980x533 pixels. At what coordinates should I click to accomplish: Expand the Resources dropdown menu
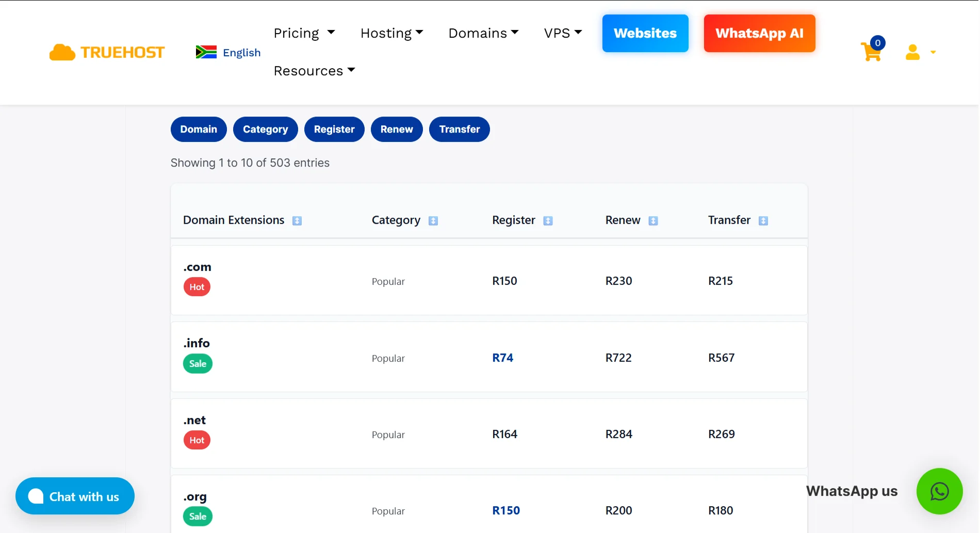pyautogui.click(x=314, y=71)
